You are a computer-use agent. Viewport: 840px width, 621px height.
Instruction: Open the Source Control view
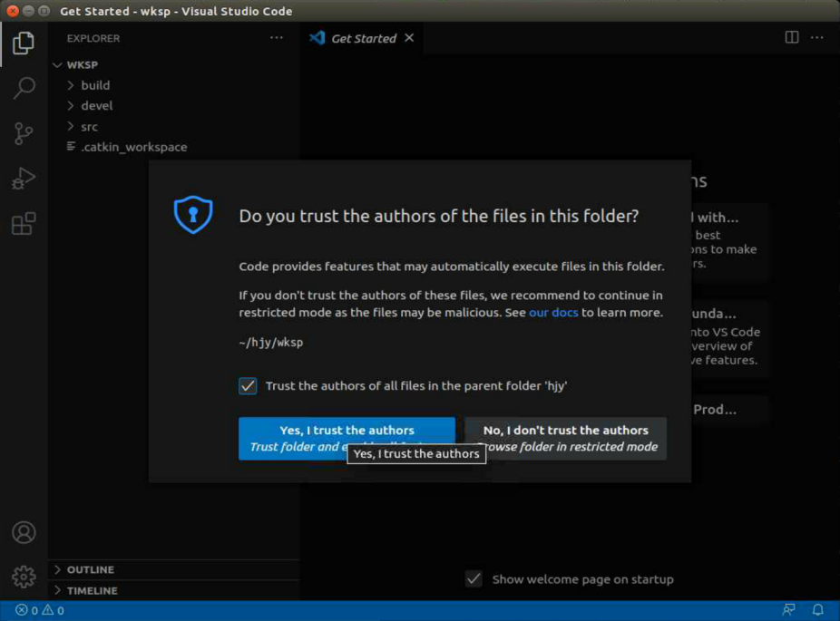tap(23, 133)
